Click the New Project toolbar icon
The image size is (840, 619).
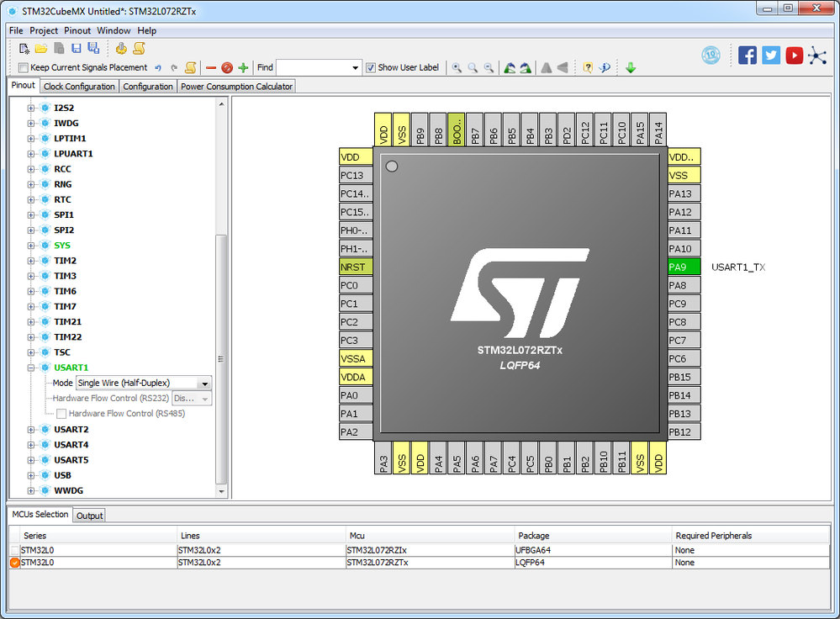[x=24, y=49]
